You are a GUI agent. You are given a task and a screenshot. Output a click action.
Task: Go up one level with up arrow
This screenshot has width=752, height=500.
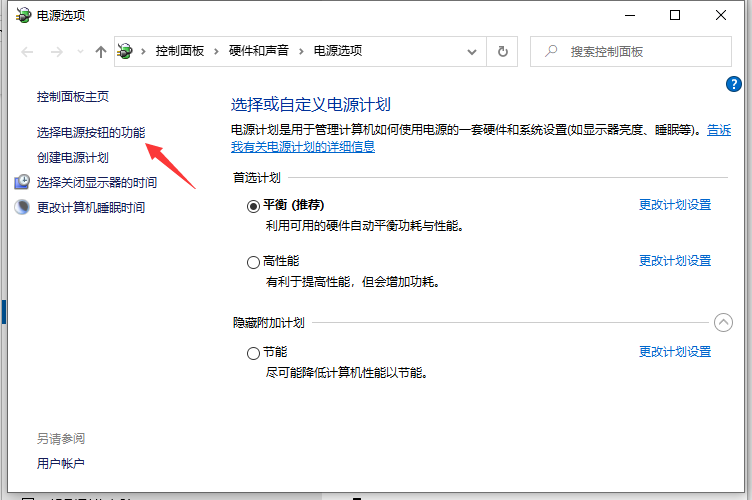coord(101,52)
